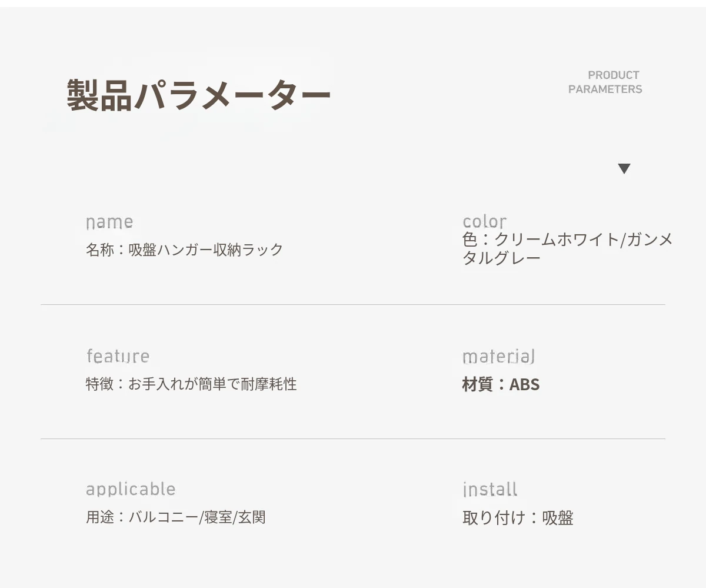Click the small downward triangle arrow
The image size is (706, 588).
tap(624, 169)
